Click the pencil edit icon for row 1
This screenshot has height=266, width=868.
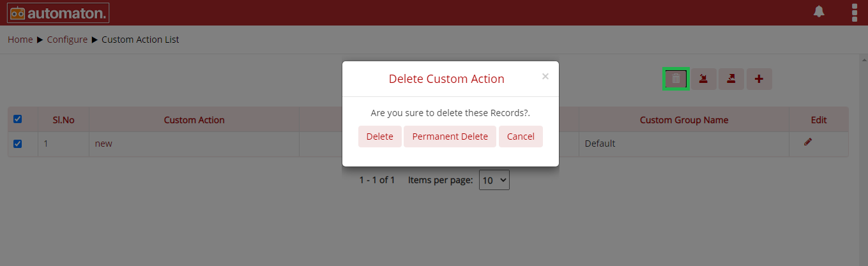(808, 142)
